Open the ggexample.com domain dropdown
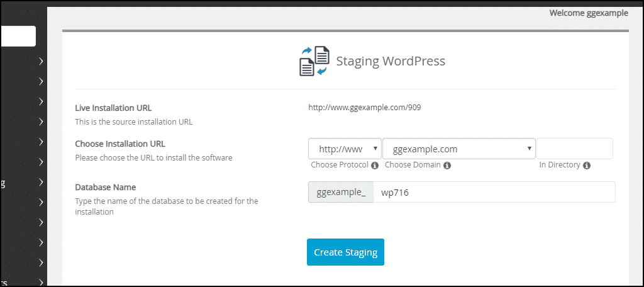The height and width of the screenshot is (287, 644). point(458,149)
